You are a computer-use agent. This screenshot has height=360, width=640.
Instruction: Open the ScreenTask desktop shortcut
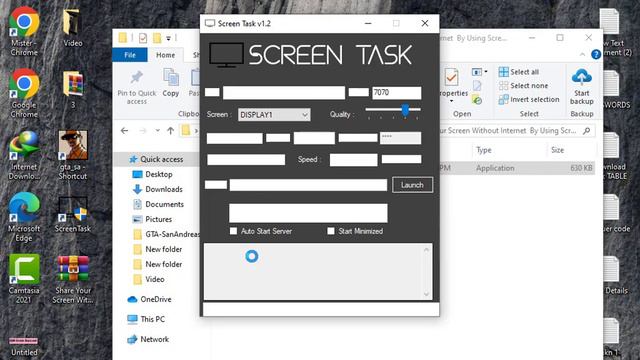[73, 215]
